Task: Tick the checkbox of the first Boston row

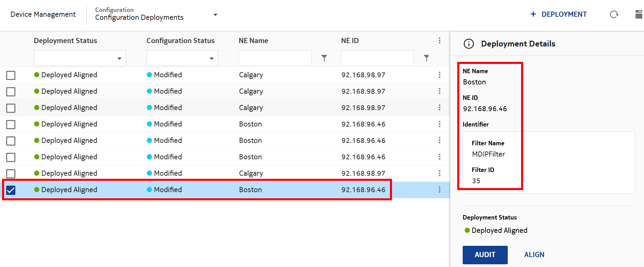Action: point(11,124)
